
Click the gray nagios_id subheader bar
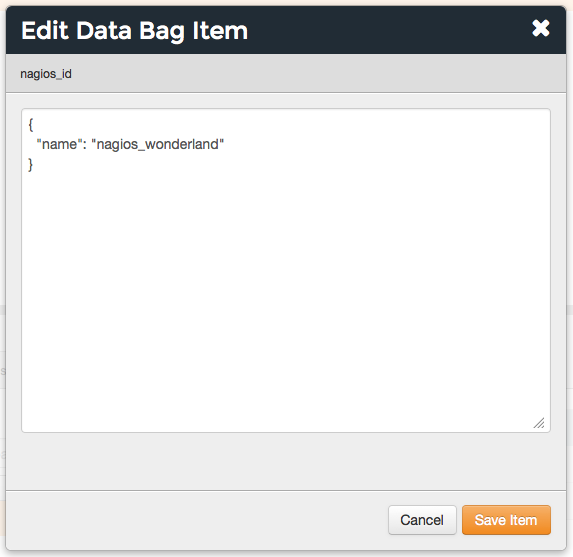point(286,73)
